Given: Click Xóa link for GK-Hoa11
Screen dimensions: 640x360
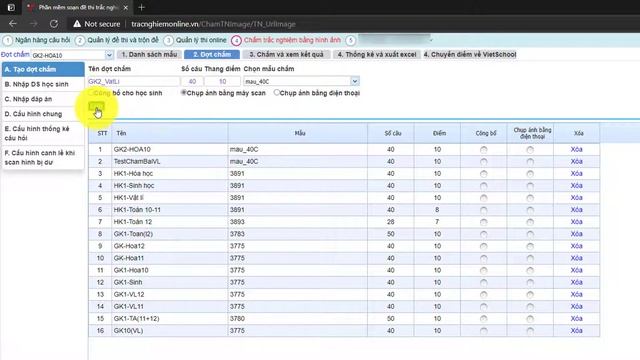Looking at the screenshot, I should pos(576,258).
